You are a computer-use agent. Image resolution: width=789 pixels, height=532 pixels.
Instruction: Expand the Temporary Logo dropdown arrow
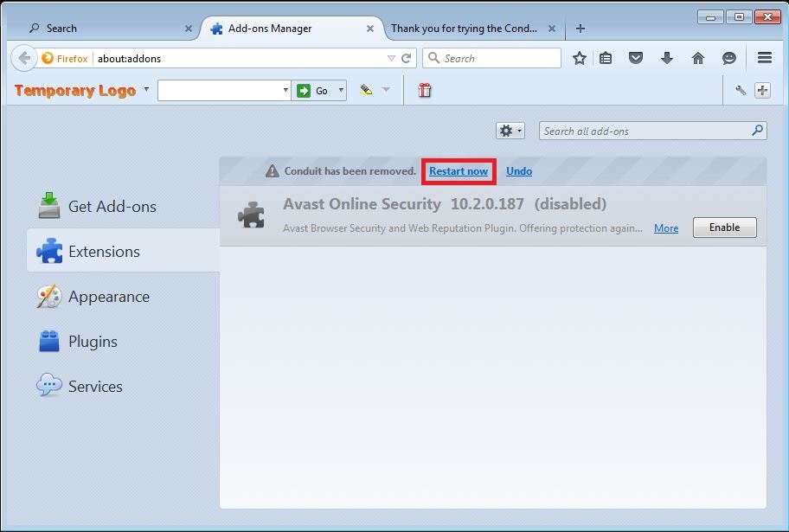click(146, 90)
